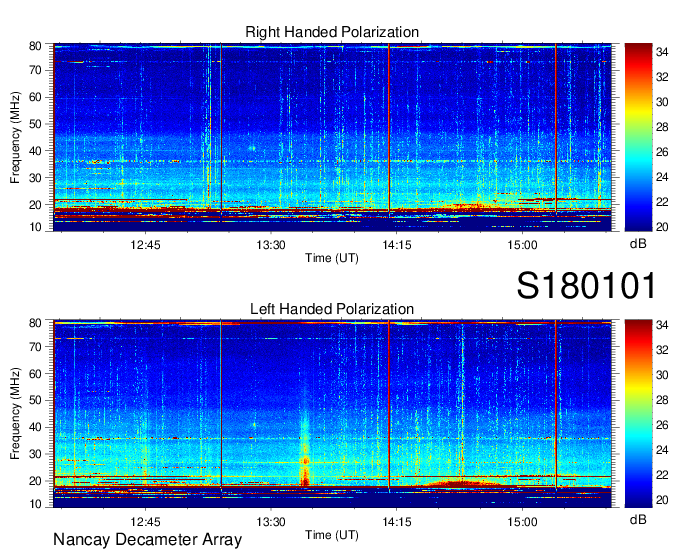This screenshot has height=552, width=680.
Task: Click the "Frequency (MHz)" label of the bottom plot
Action: coord(15,414)
